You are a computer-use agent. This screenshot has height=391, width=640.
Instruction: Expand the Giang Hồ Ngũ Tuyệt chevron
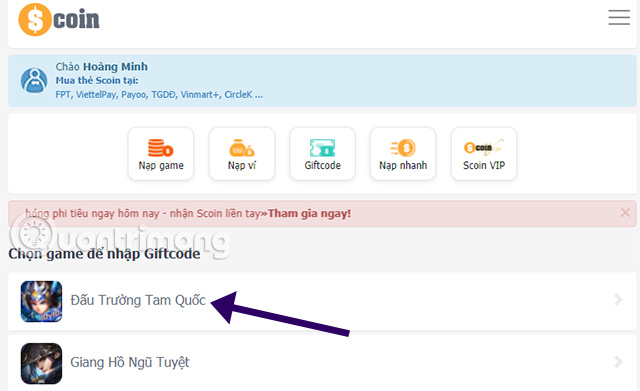coord(618,362)
